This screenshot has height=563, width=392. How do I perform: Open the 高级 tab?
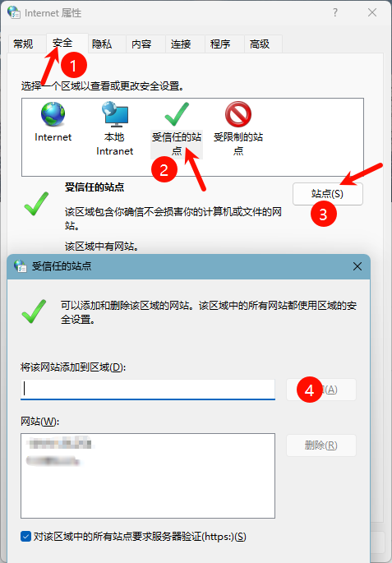(x=260, y=44)
